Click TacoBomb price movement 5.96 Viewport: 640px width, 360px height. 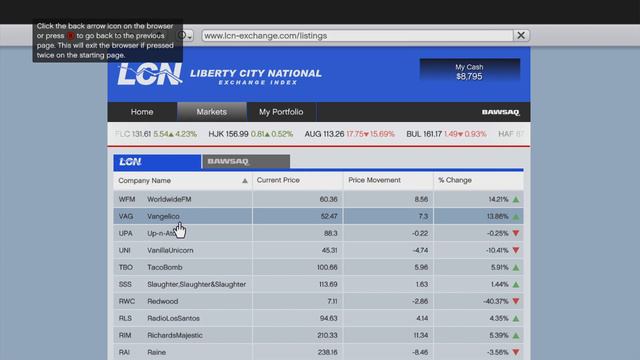[421, 267]
